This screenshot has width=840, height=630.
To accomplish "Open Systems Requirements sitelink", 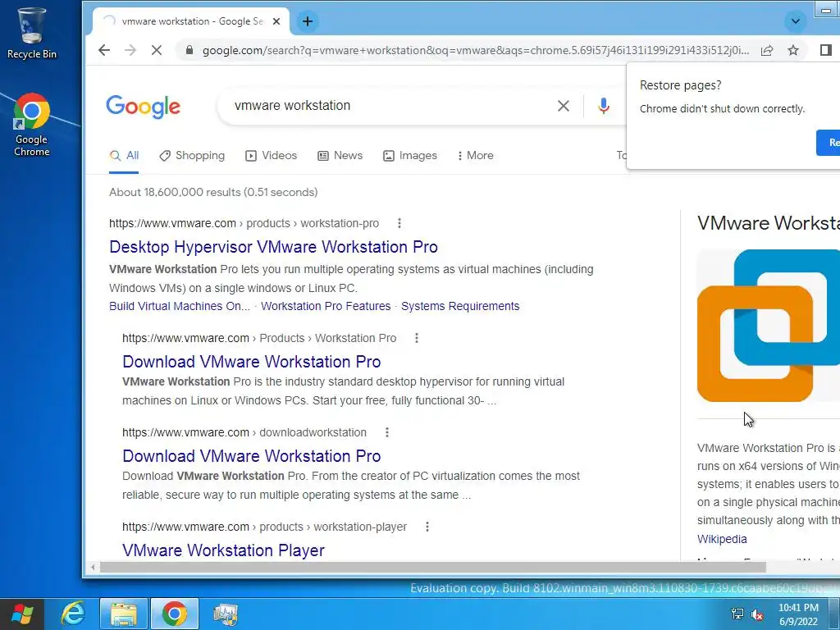I will 460,306.
